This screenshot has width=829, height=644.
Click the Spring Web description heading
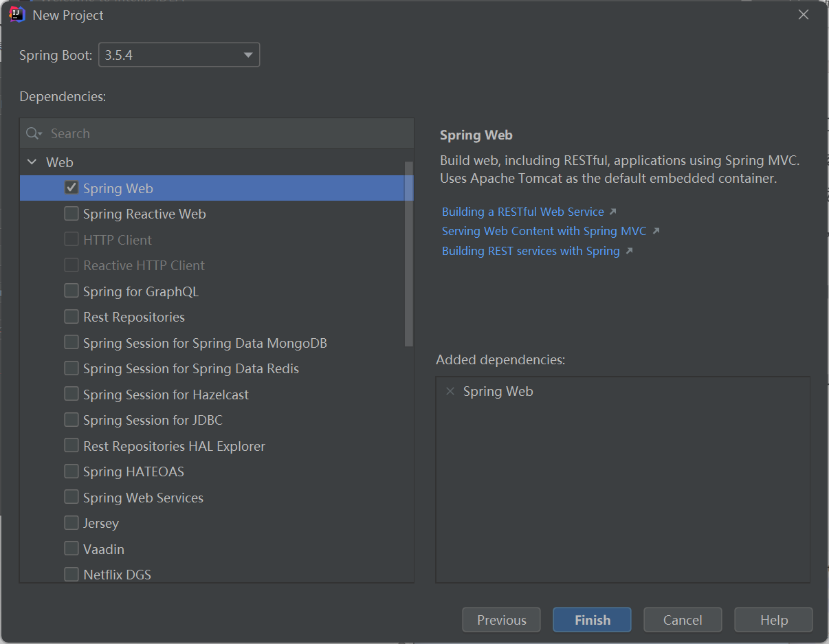(476, 135)
